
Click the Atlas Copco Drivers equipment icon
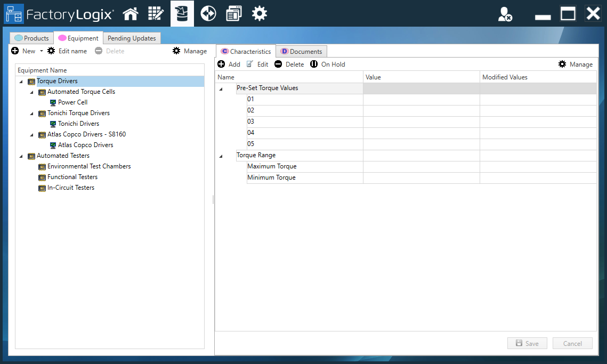click(x=53, y=145)
